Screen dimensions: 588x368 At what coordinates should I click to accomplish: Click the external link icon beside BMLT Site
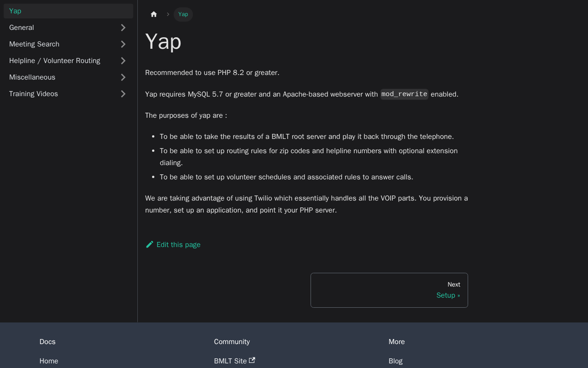click(252, 360)
